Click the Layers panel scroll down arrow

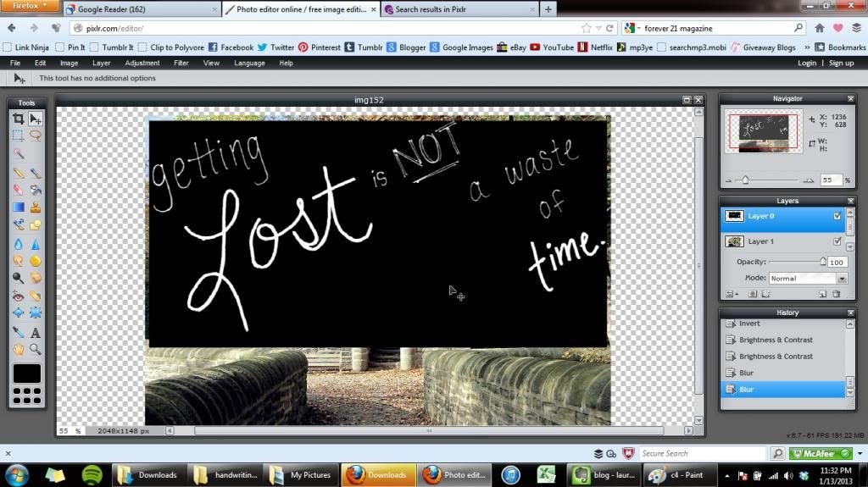pyautogui.click(x=850, y=246)
